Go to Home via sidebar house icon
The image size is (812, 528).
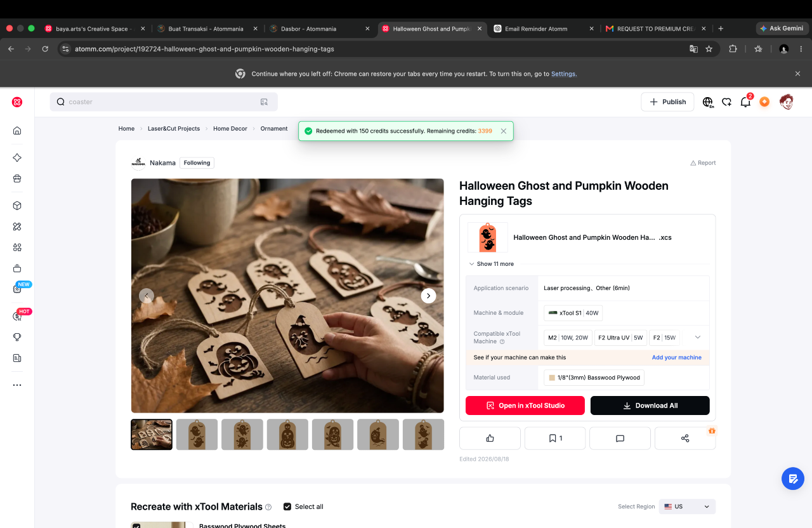pyautogui.click(x=17, y=131)
